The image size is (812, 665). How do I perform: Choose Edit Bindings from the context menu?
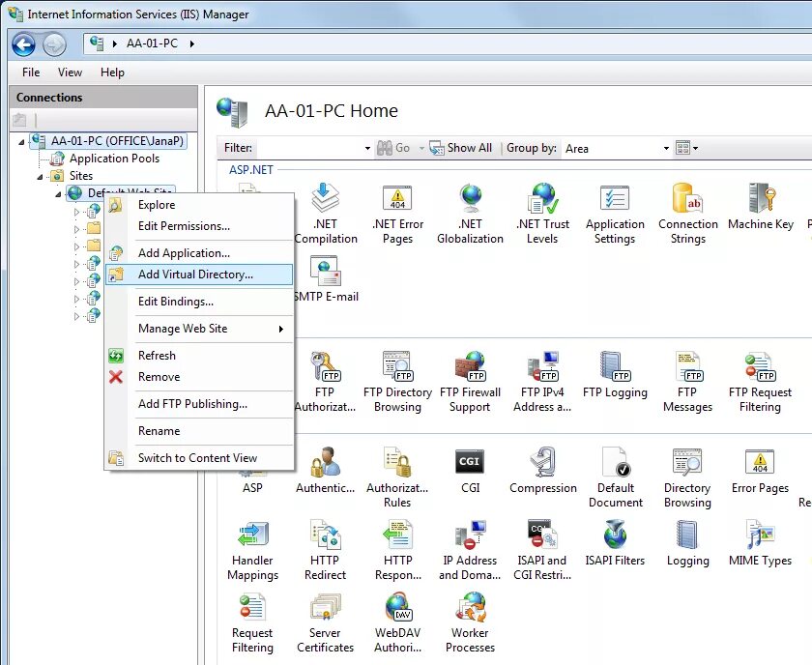199,302
